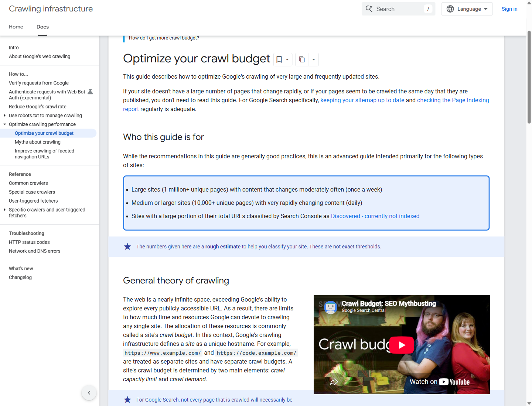Collapse the sidebar with chevron button
532x406 pixels.
[89, 393]
